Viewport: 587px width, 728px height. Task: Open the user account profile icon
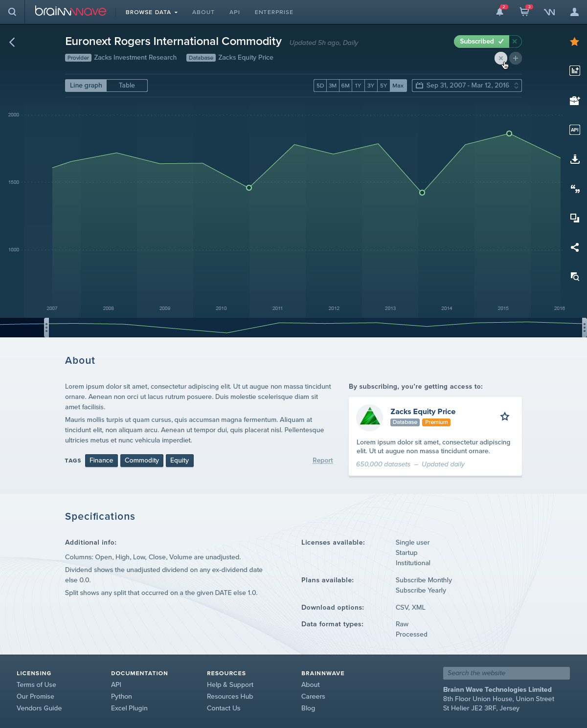[x=574, y=12]
